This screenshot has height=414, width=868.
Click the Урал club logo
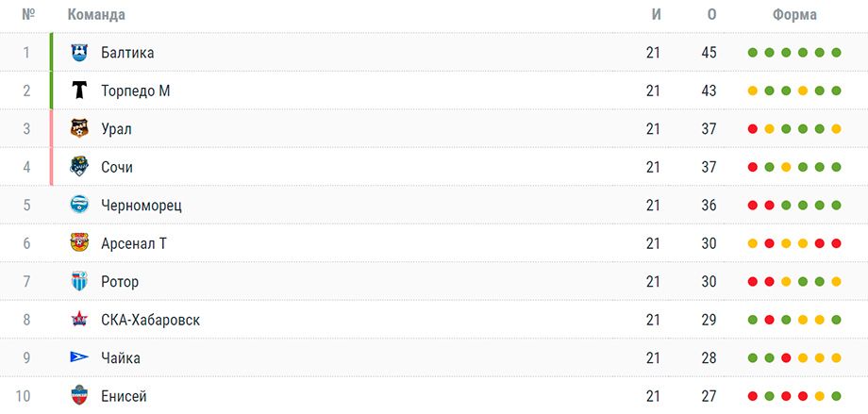[x=79, y=129]
